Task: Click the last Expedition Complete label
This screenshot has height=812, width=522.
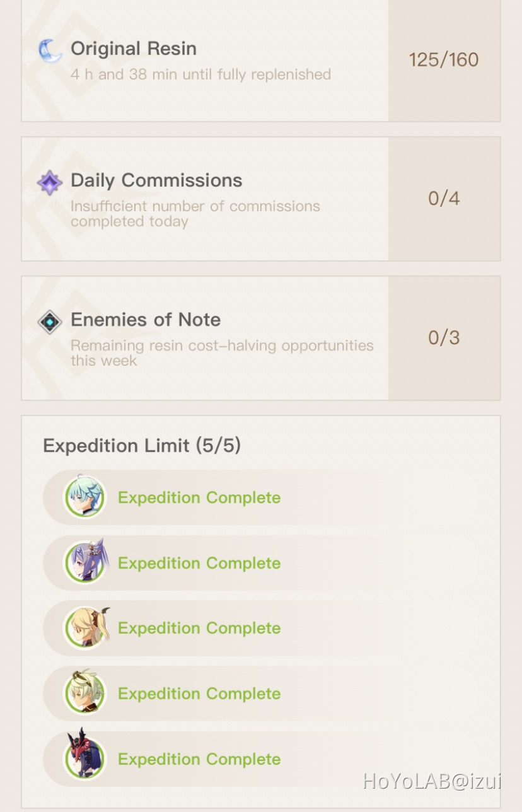Action: click(x=199, y=759)
